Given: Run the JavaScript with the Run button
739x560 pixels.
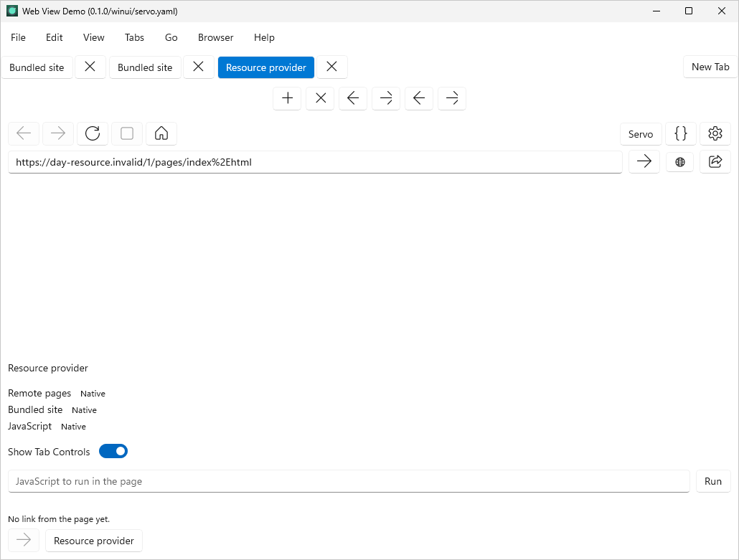Looking at the screenshot, I should click(713, 481).
